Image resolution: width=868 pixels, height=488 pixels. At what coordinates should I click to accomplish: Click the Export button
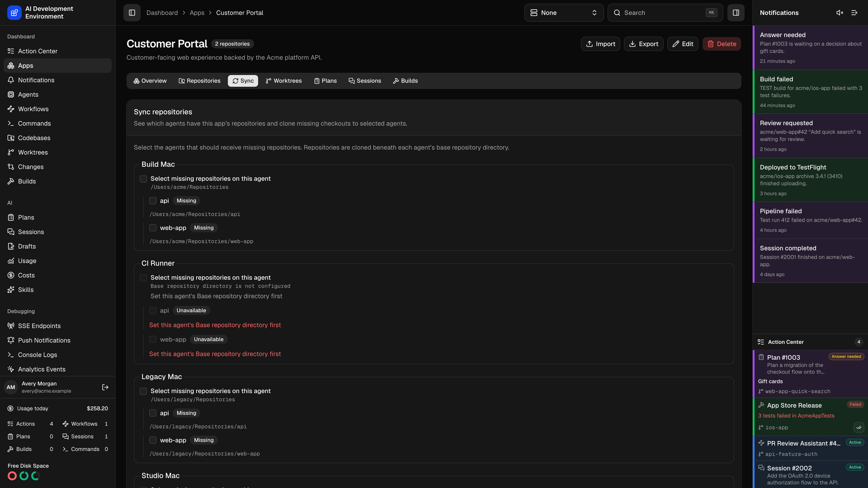tap(644, 44)
